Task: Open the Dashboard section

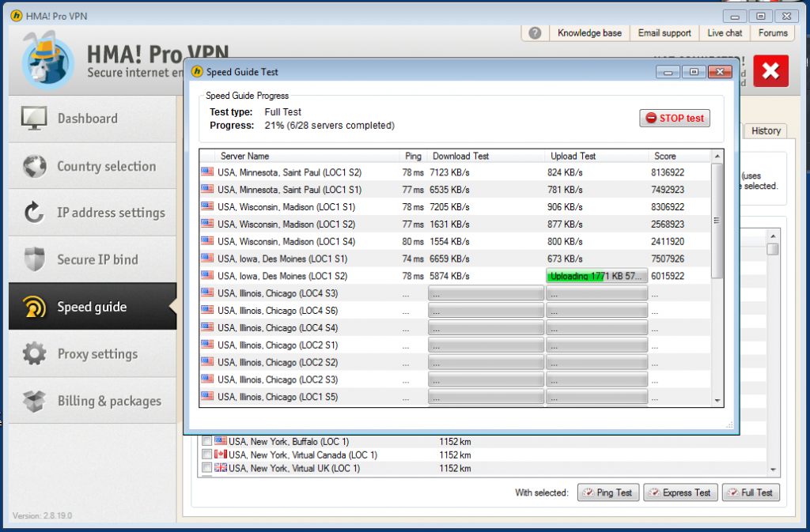Action: click(x=93, y=119)
